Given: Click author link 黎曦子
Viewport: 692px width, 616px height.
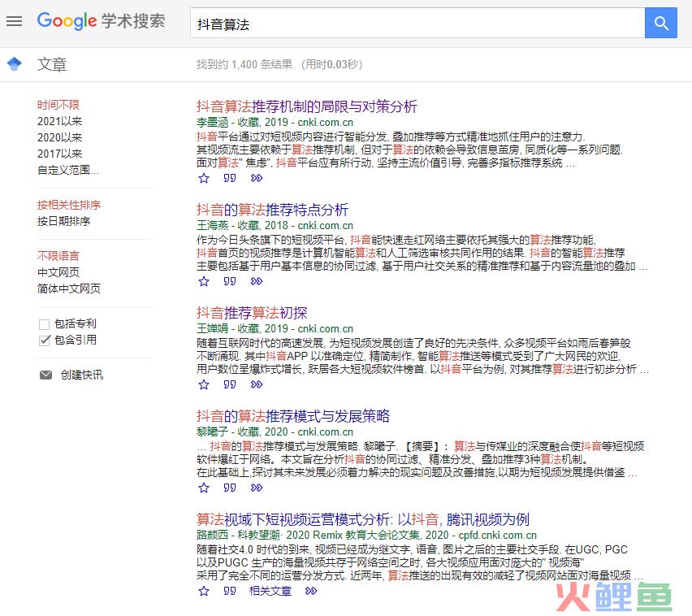Looking at the screenshot, I should pos(212,432).
